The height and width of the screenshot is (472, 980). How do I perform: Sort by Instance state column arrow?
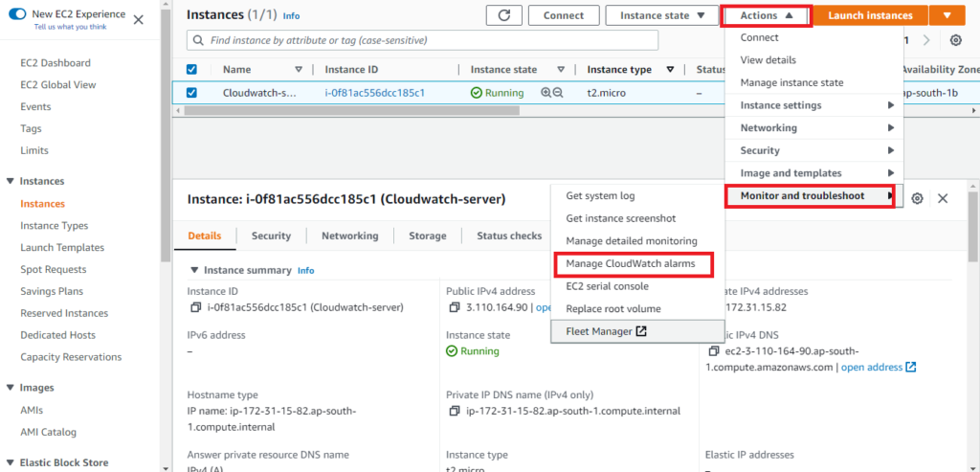(x=561, y=69)
